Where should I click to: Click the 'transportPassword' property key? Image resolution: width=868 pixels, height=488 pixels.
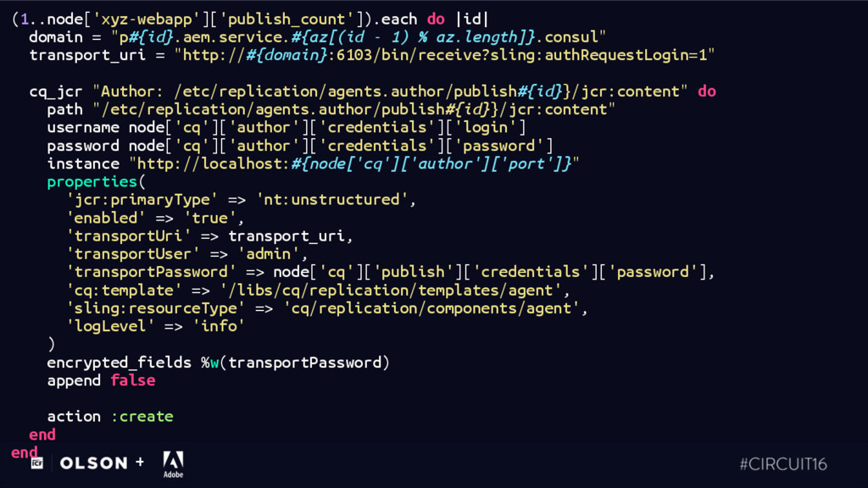point(151,272)
